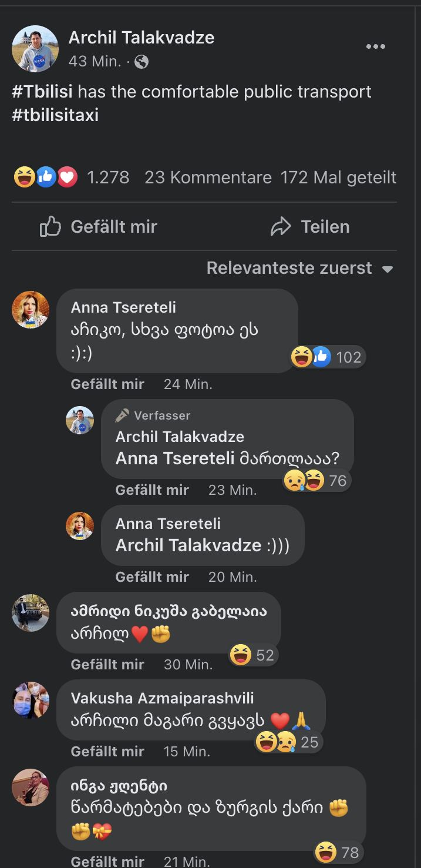Click the Teilen share arrow icon
Viewport: 421px width, 868px height.
[x=281, y=227]
